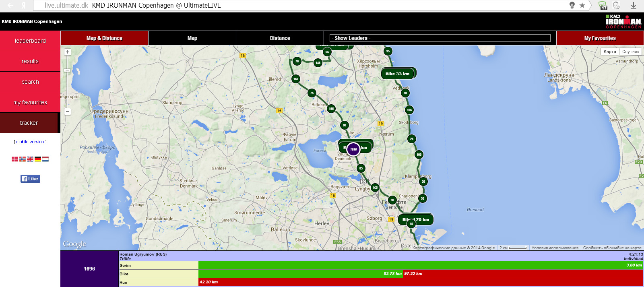The image size is (644, 287).
Task: Click the Facebook Like button
Action: (x=30, y=179)
